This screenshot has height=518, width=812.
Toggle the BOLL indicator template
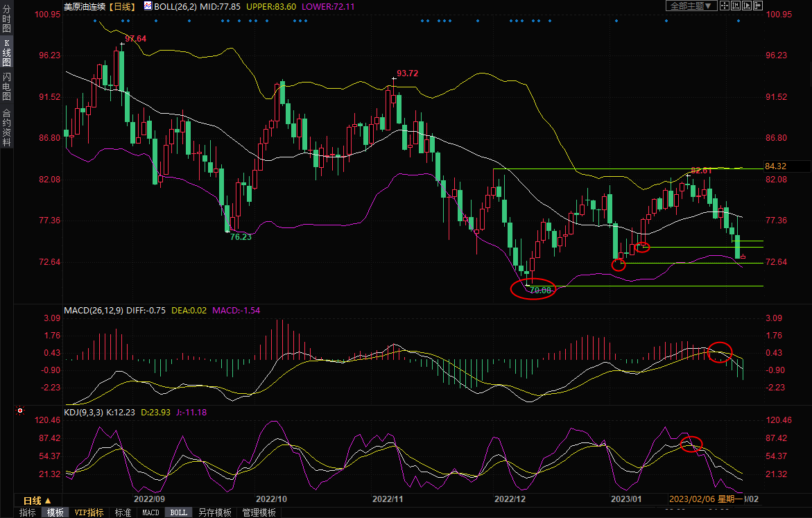pyautogui.click(x=178, y=512)
